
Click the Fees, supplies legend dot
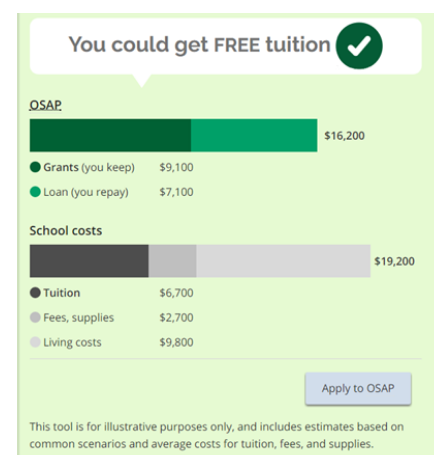35,317
